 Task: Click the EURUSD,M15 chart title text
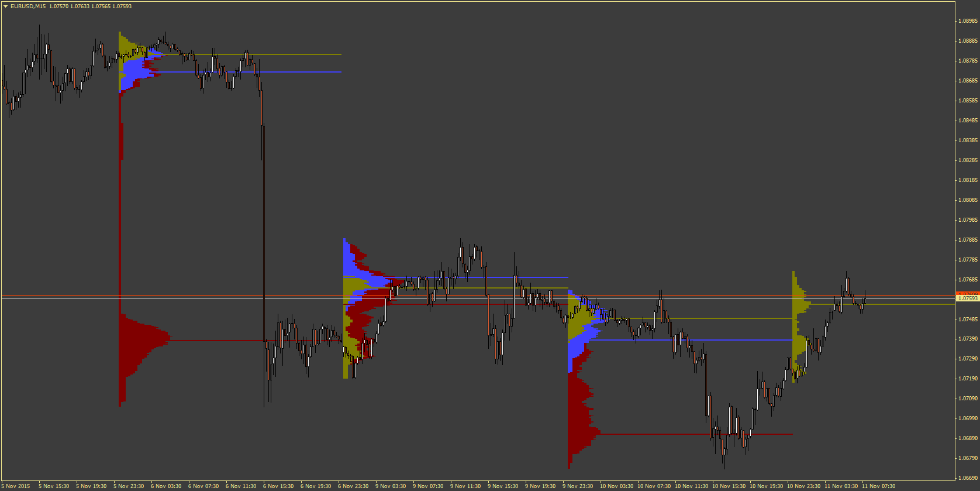click(28, 6)
